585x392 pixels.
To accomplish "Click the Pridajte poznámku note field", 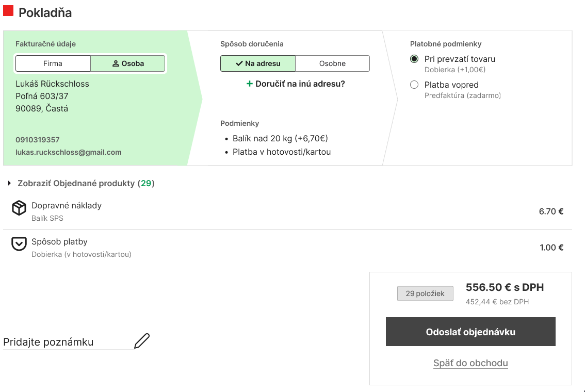I will coord(68,342).
